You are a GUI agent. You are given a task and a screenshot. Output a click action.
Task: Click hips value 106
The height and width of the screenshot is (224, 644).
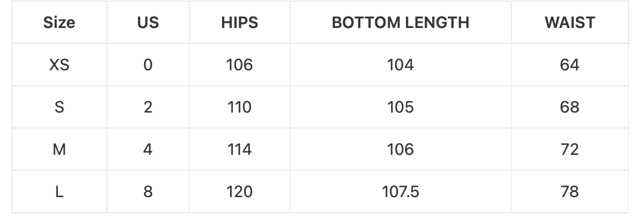(240, 65)
